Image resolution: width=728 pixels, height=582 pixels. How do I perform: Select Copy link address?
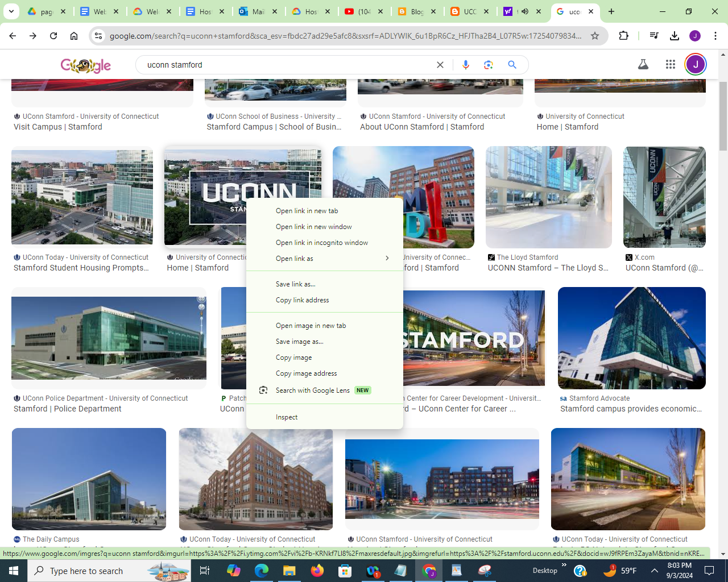(x=325, y=300)
